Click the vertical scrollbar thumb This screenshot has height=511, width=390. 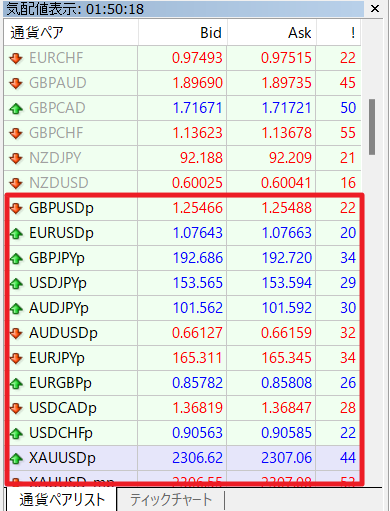pyautogui.click(x=372, y=127)
